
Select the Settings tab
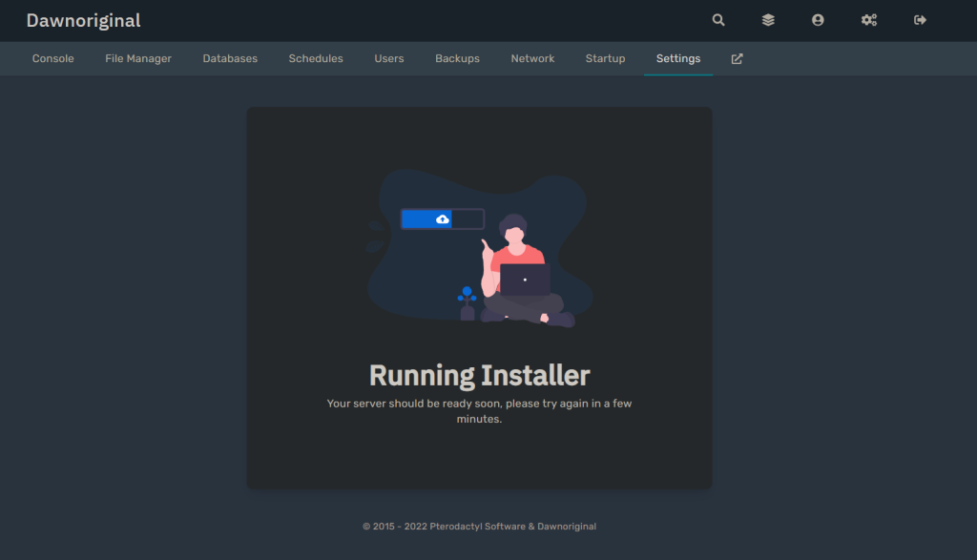pyautogui.click(x=678, y=58)
